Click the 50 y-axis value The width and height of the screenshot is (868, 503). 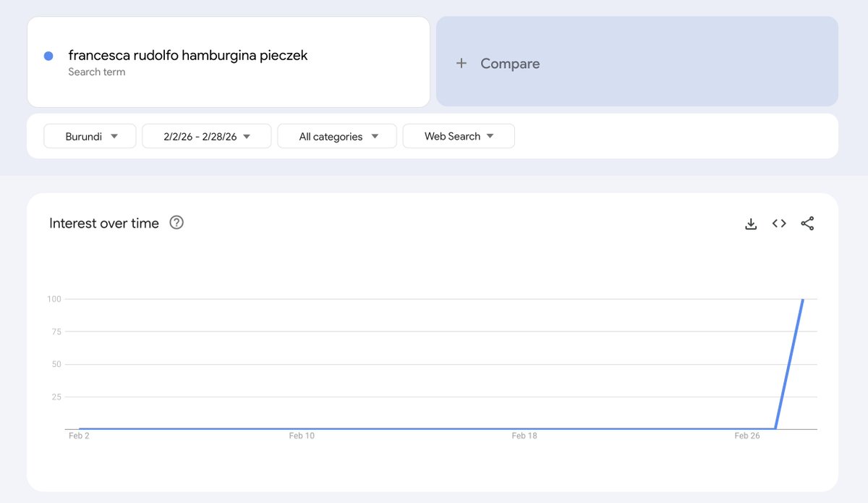56,364
